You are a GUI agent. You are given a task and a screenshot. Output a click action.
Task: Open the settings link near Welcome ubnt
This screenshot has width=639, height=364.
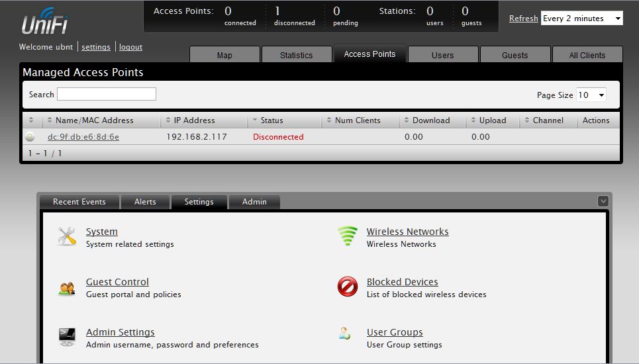click(96, 47)
